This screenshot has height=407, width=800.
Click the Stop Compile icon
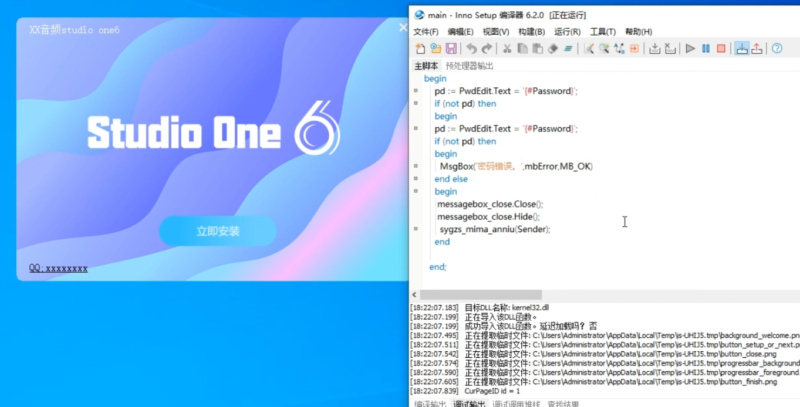[670, 48]
